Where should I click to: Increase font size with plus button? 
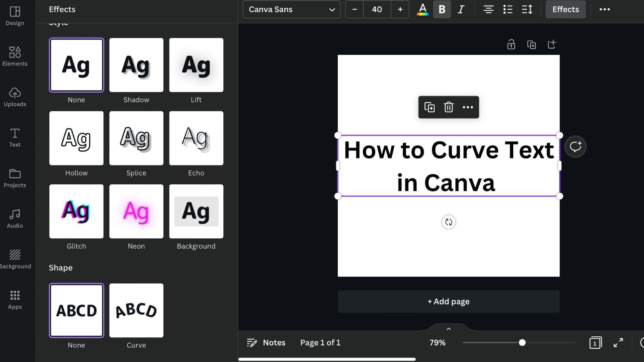[400, 9]
